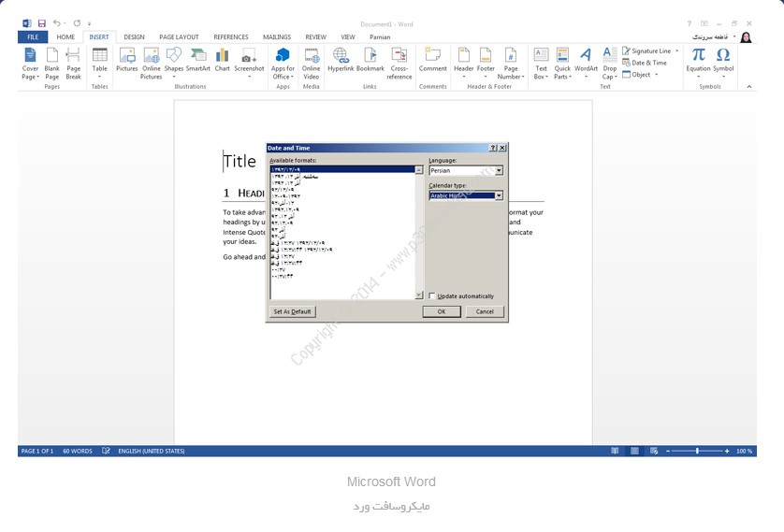
Task: Switch to Web Layout view
Action: tap(654, 451)
